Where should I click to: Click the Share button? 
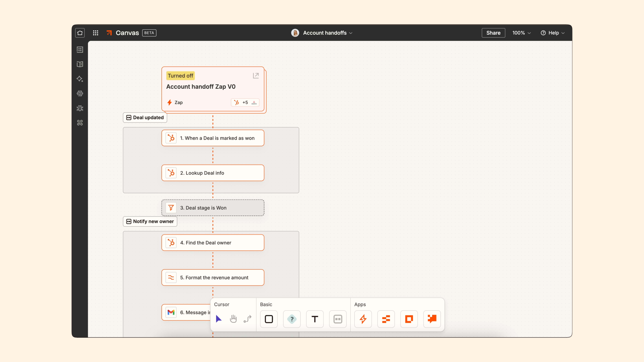(493, 33)
